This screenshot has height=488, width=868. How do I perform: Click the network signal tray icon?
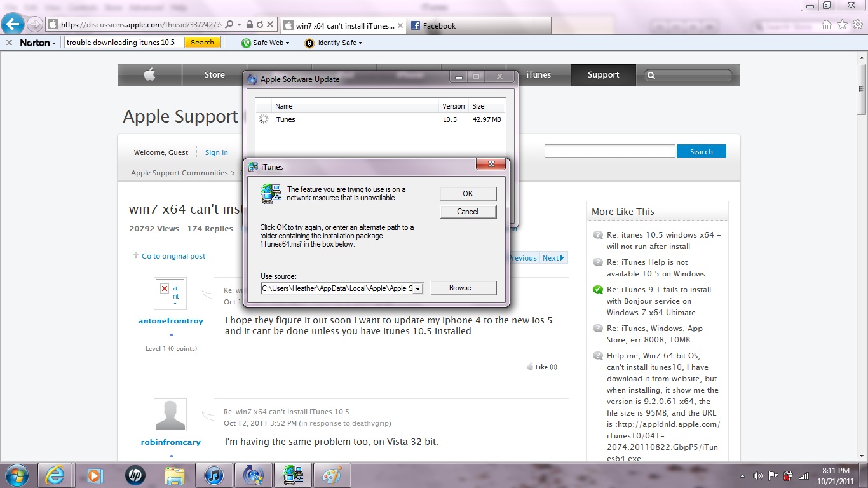(x=804, y=476)
